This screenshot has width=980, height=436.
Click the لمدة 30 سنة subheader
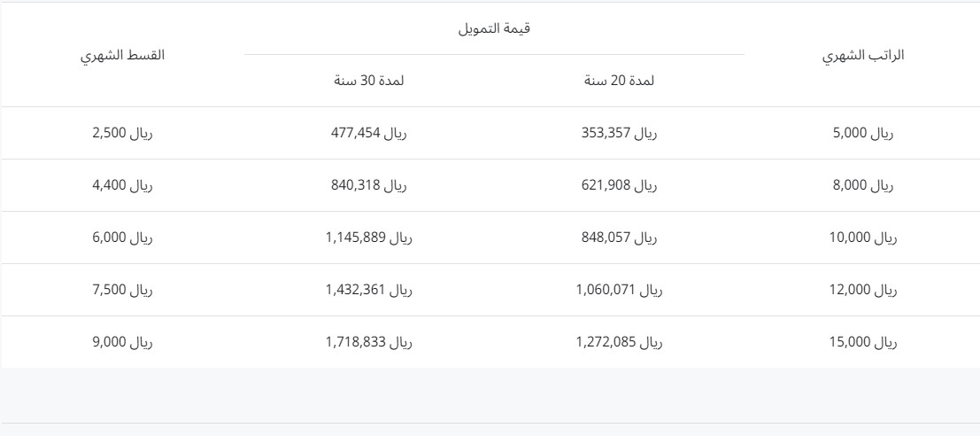369,81
